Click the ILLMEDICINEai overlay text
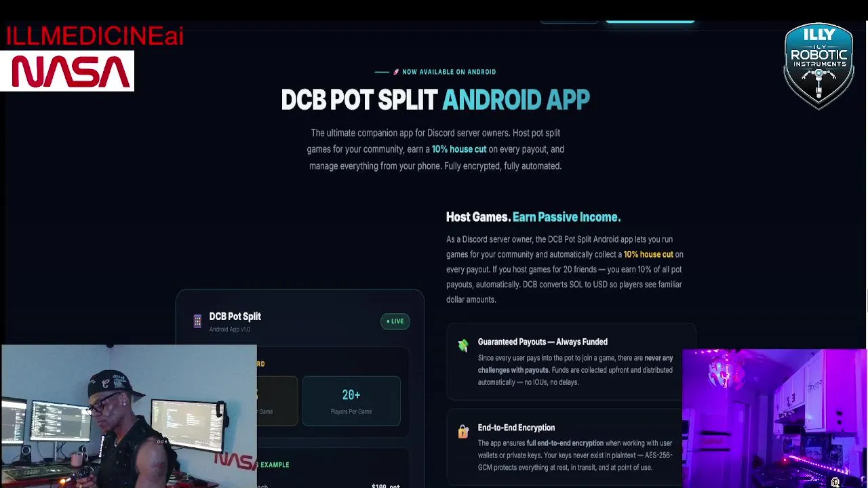The width and height of the screenshot is (868, 488). tap(94, 36)
